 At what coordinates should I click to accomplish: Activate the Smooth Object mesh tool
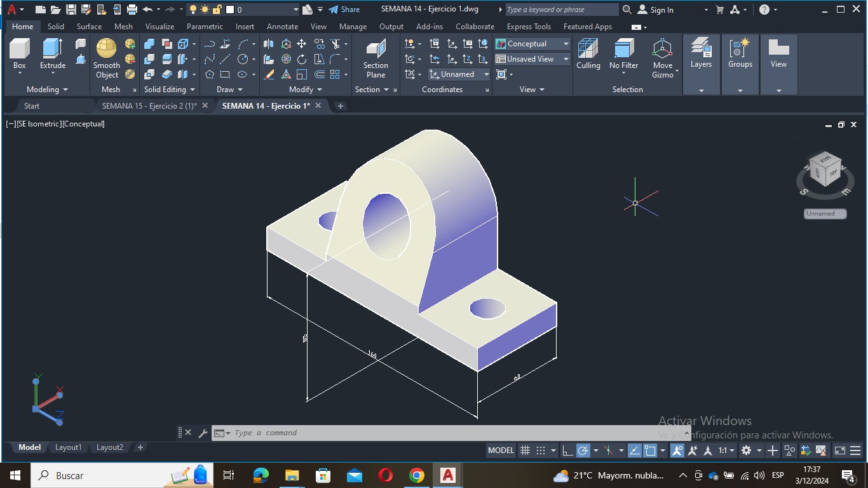tap(106, 50)
